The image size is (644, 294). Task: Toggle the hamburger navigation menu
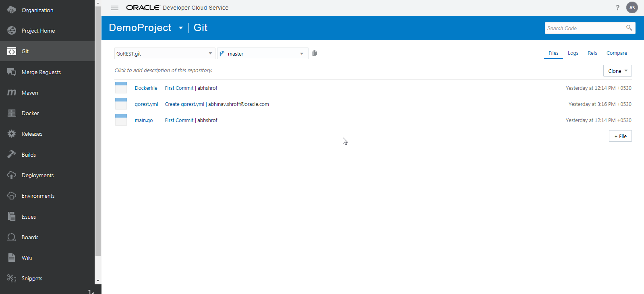[x=115, y=8]
